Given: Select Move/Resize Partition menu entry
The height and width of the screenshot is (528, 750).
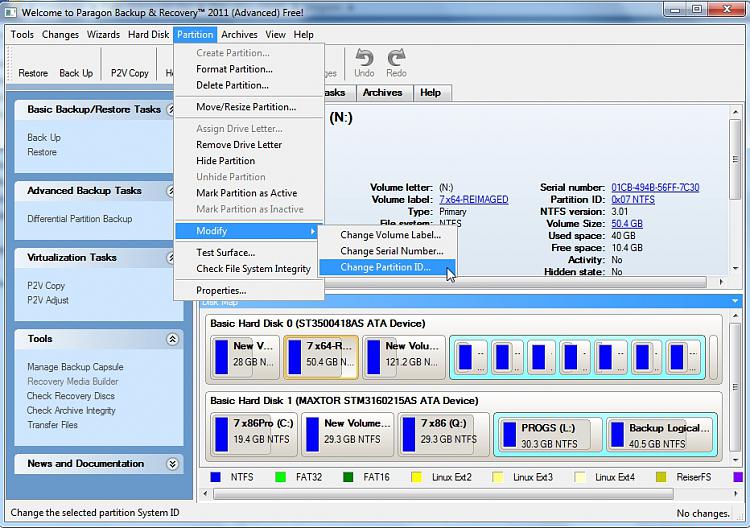Looking at the screenshot, I should click(x=249, y=107).
